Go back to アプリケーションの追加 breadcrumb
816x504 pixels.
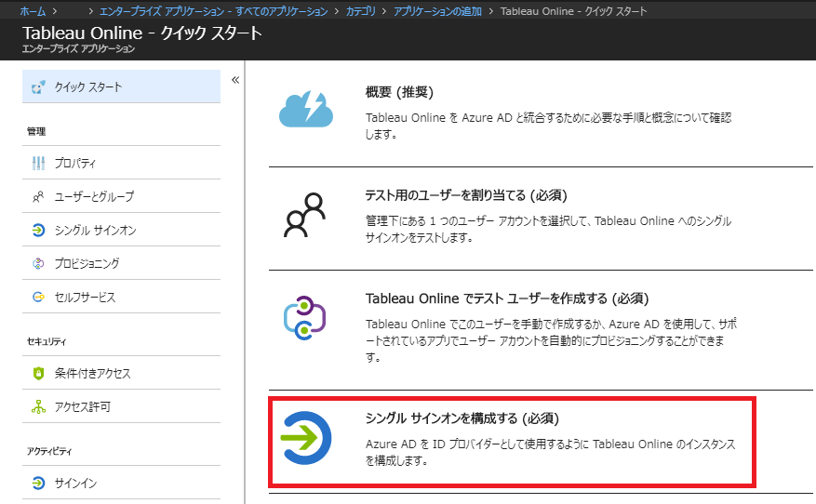point(437,11)
